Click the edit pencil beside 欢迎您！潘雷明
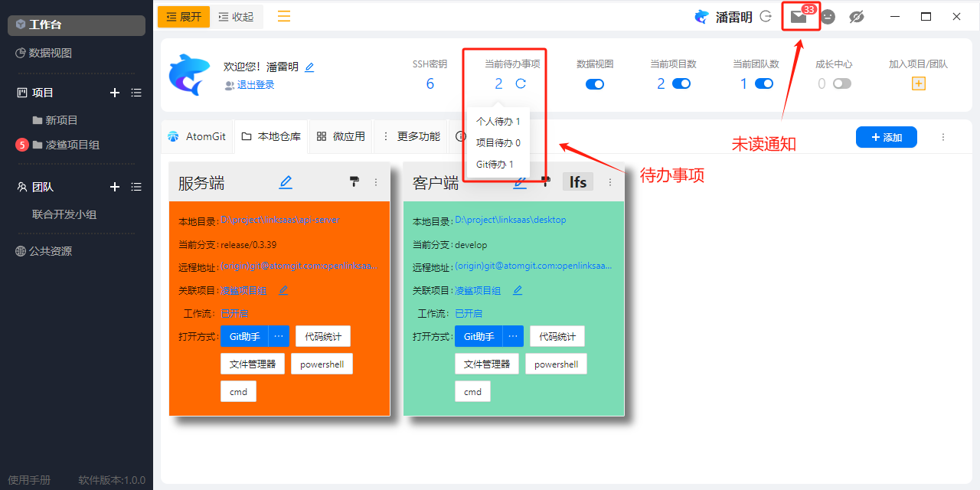The height and width of the screenshot is (490, 980). pyautogui.click(x=309, y=67)
